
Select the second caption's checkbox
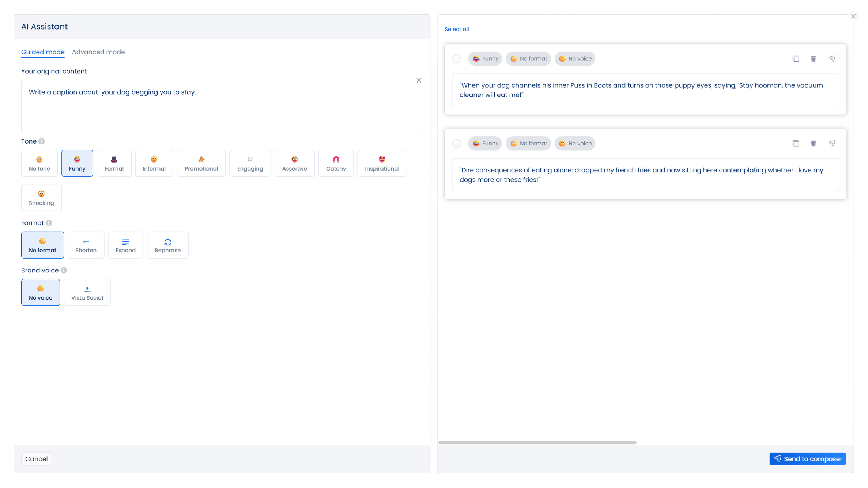point(456,144)
